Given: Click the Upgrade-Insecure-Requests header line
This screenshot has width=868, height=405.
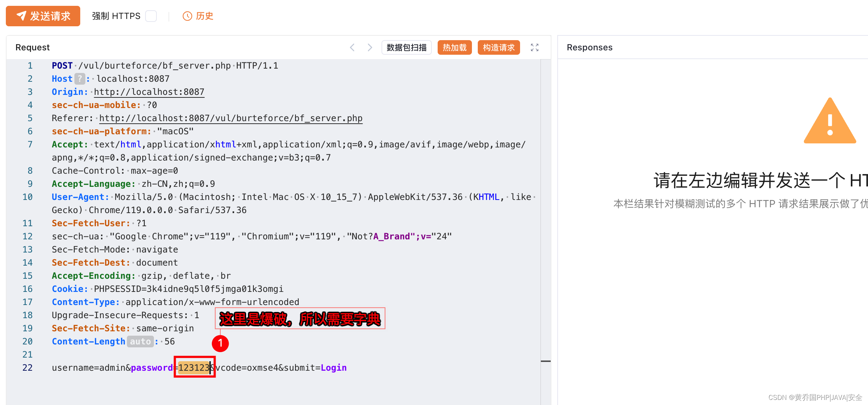Looking at the screenshot, I should (125, 315).
